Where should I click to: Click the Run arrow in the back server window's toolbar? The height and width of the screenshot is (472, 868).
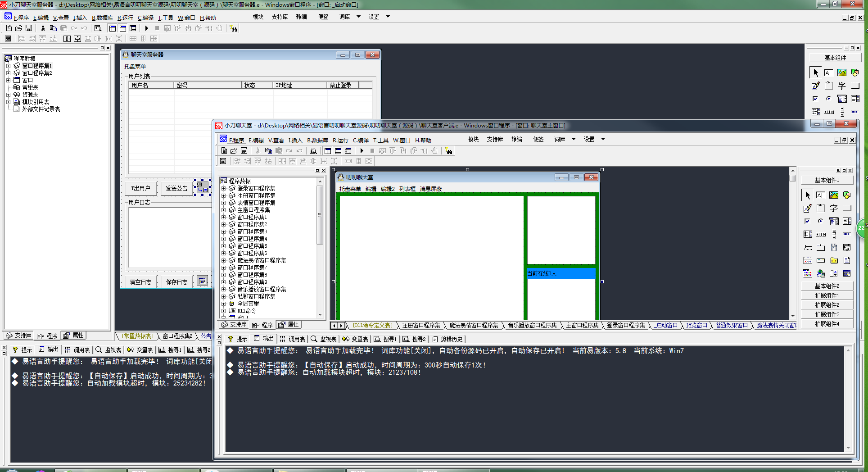(146, 28)
